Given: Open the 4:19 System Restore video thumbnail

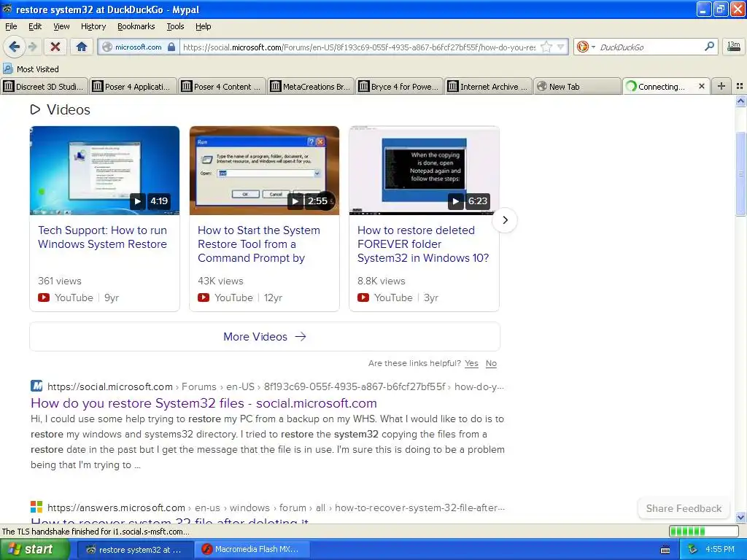Looking at the screenshot, I should click(x=105, y=171).
